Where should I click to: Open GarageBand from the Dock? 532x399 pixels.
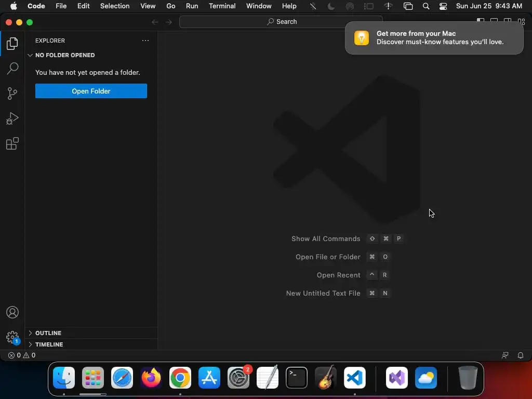[326, 378]
